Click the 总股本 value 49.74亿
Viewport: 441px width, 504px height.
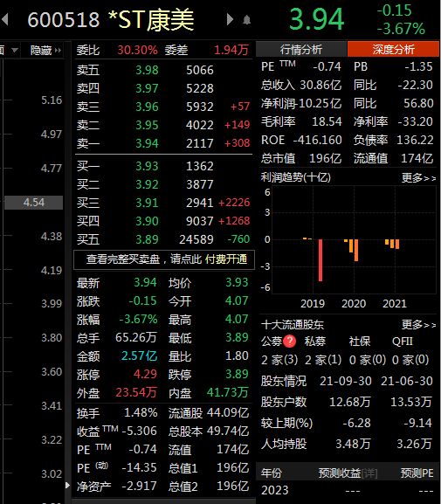coord(228,431)
